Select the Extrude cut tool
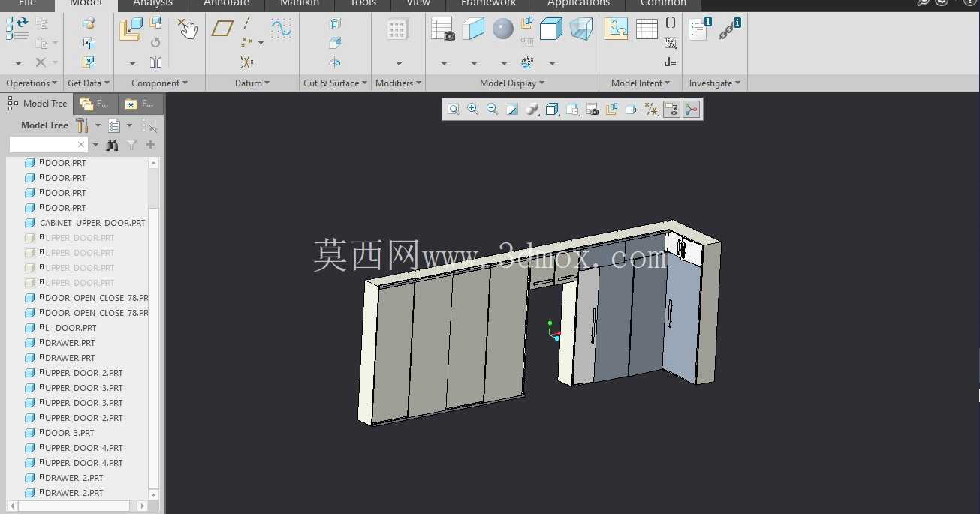This screenshot has height=514, width=980. point(335,43)
